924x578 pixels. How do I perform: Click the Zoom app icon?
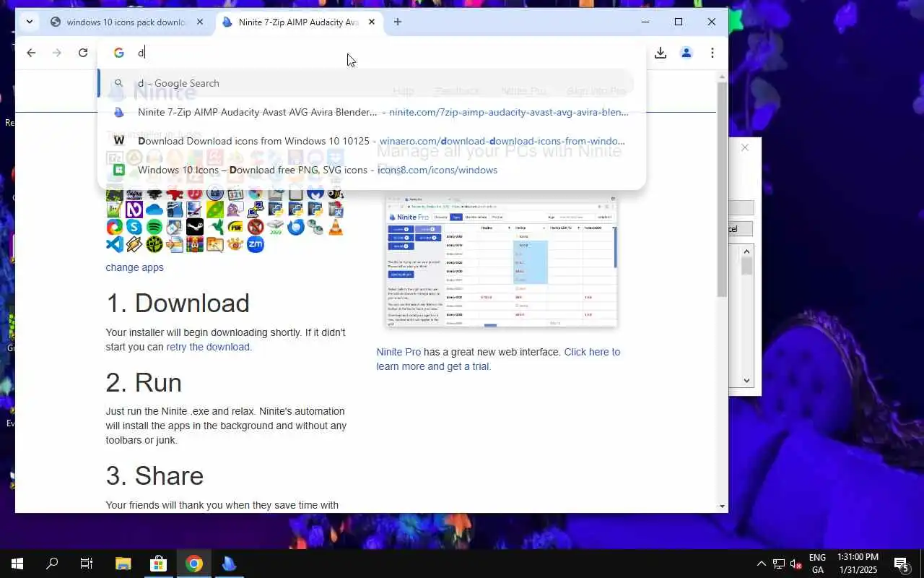pyautogui.click(x=256, y=244)
